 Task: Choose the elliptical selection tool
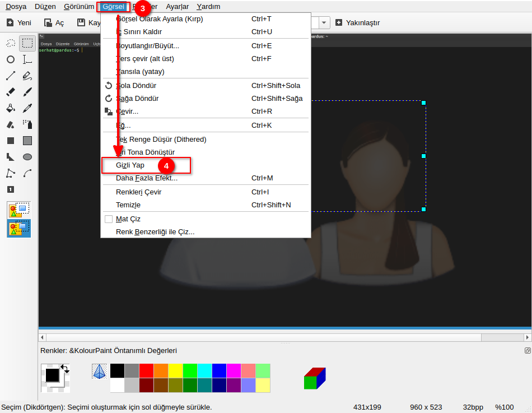tap(11, 59)
